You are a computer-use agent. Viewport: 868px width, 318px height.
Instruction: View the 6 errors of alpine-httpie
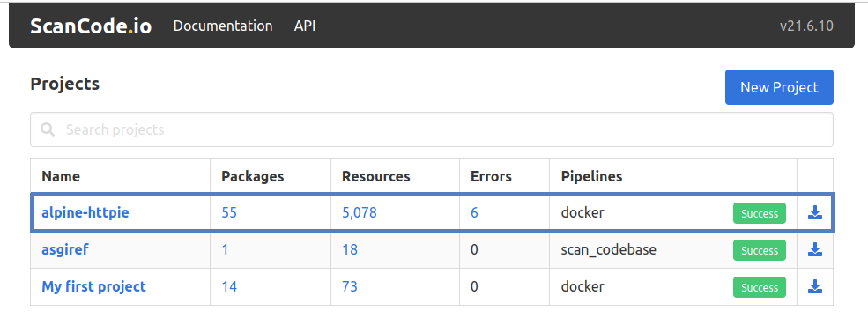click(474, 213)
